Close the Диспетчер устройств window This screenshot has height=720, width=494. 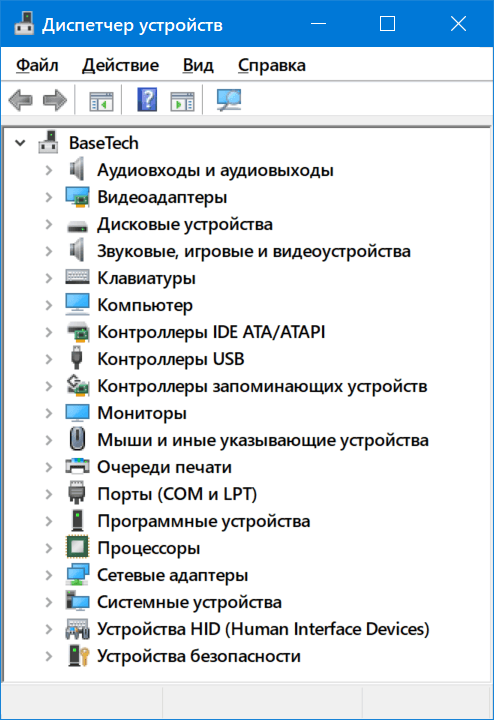pos(458,23)
